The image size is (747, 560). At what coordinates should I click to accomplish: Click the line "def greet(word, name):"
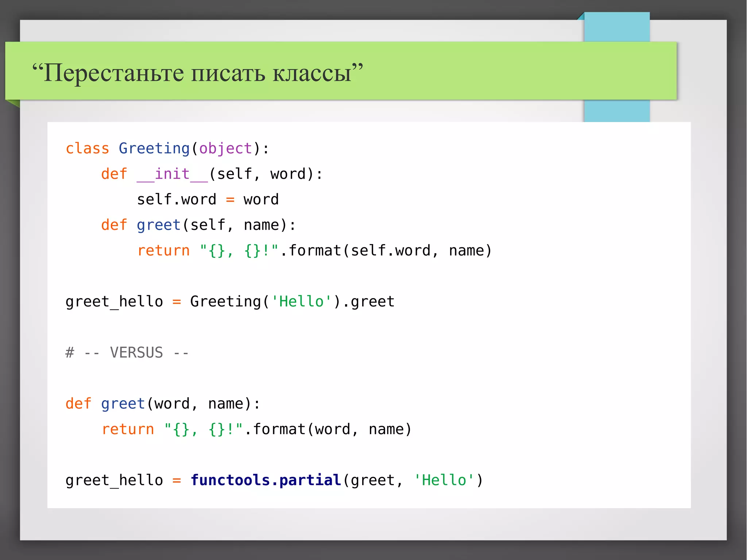[x=163, y=404]
